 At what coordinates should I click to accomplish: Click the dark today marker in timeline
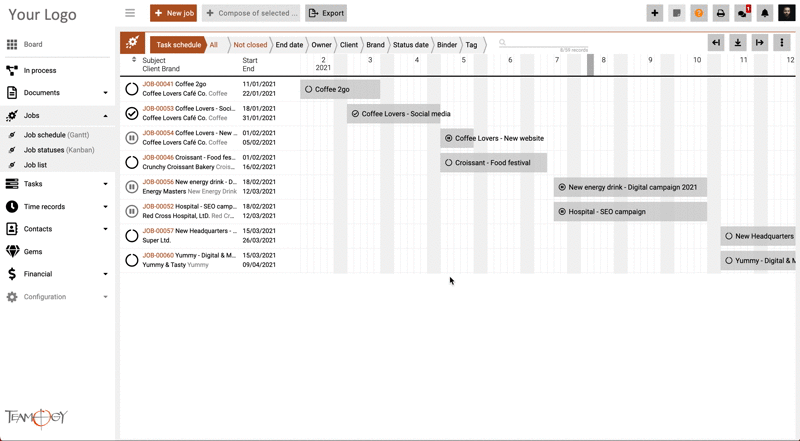click(590, 65)
